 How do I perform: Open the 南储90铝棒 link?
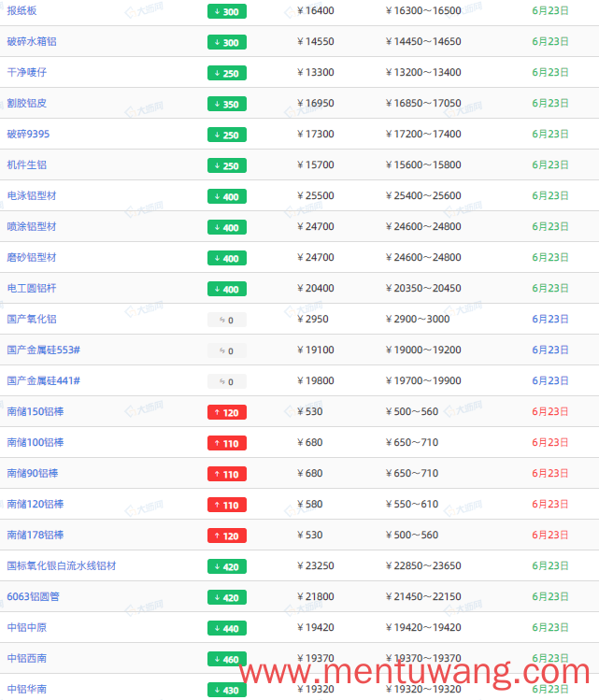click(33, 473)
